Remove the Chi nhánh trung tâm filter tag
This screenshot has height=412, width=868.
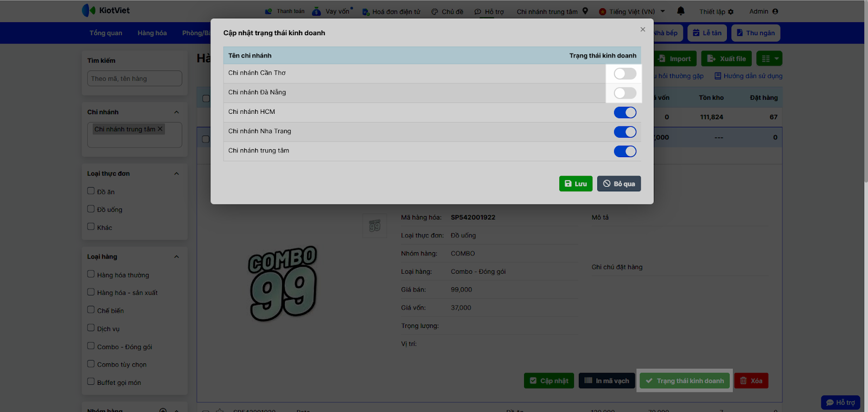160,129
